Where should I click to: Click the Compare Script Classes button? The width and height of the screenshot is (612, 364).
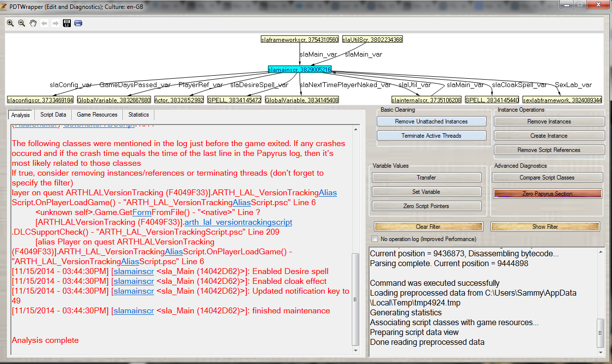547,178
